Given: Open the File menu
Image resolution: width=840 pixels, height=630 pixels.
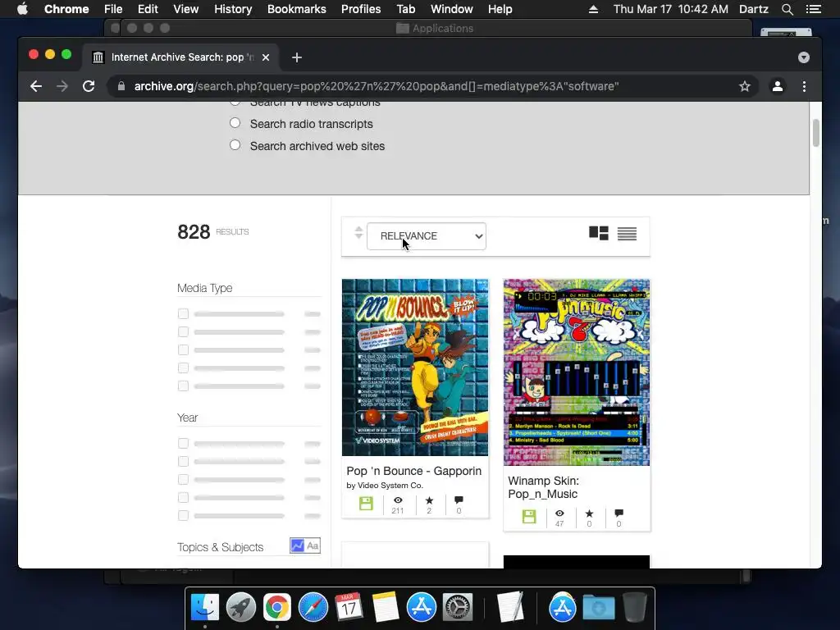Looking at the screenshot, I should 113,9.
